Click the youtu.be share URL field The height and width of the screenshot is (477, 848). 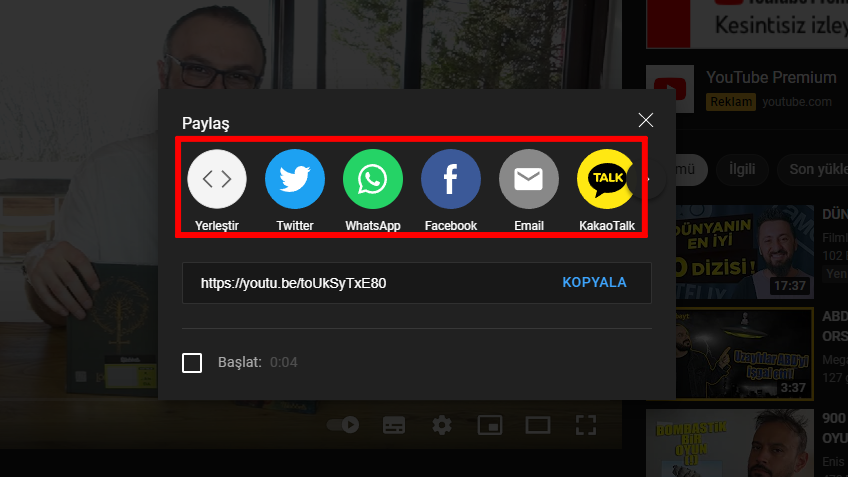(x=370, y=283)
